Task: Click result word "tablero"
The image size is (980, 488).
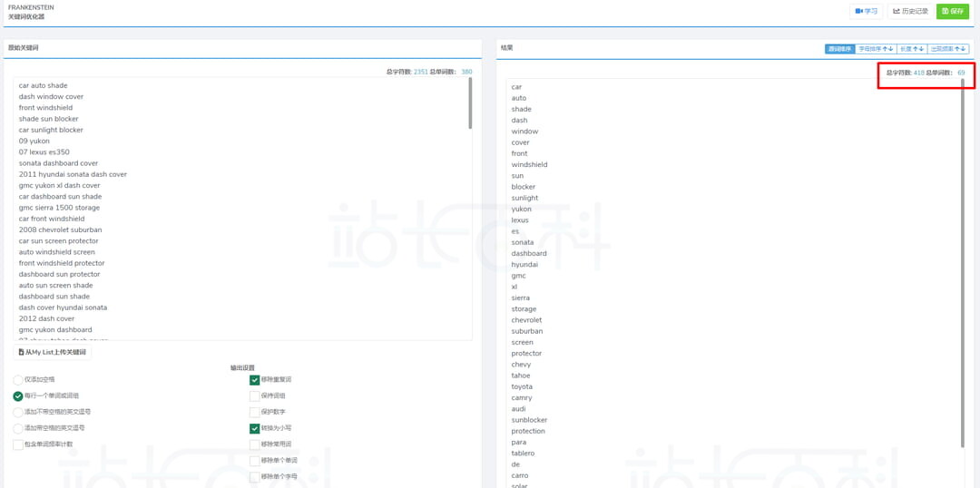Action: (x=524, y=454)
